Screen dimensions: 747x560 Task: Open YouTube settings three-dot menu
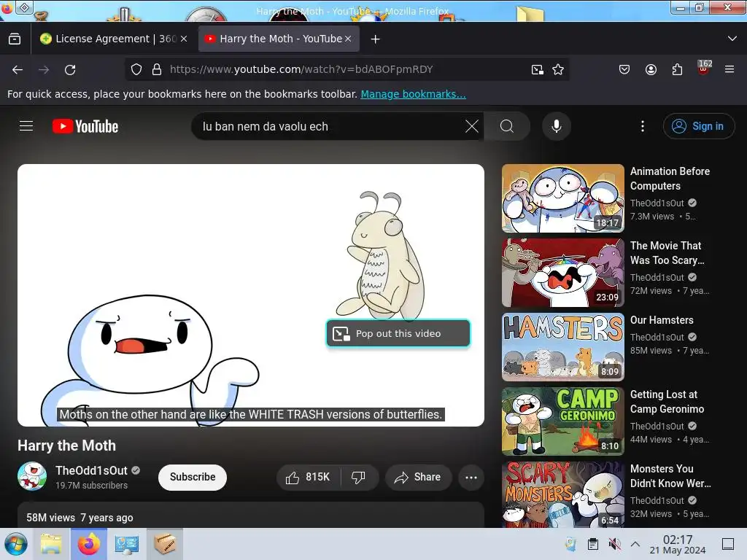(643, 126)
